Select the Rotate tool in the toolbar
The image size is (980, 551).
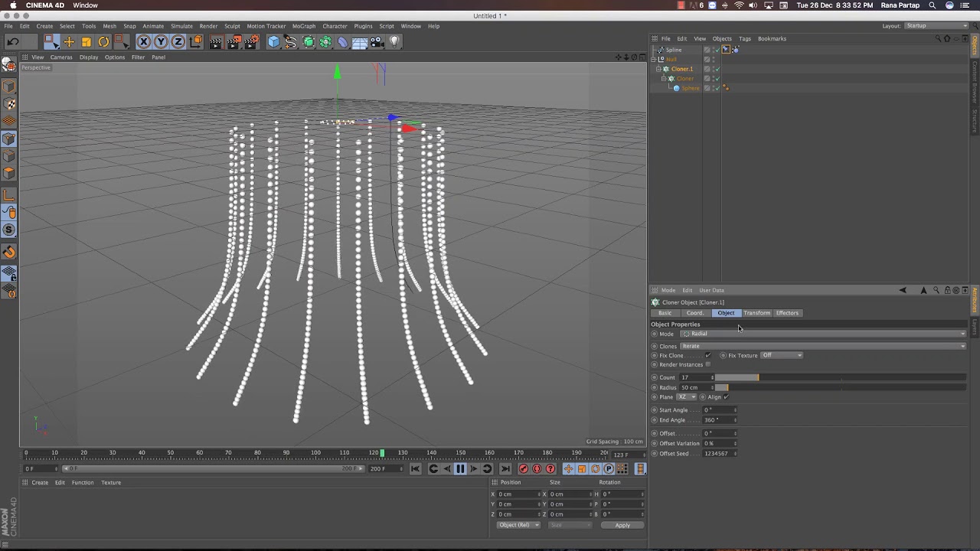coord(104,42)
